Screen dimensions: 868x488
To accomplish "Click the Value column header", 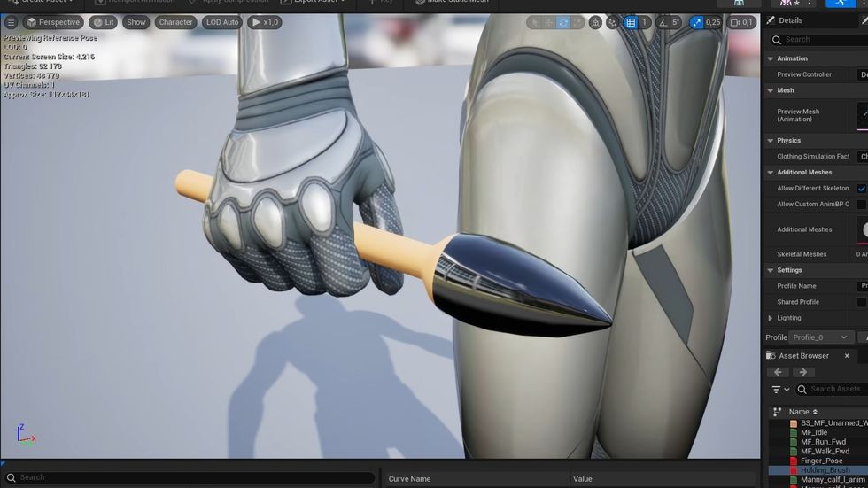I will point(583,479).
